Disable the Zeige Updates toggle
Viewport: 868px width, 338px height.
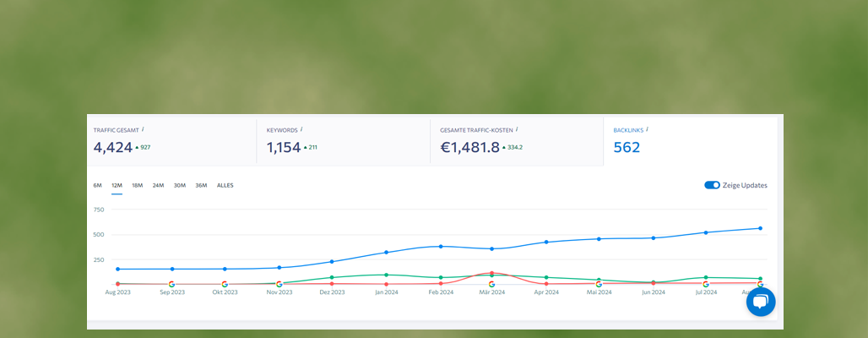(x=712, y=185)
